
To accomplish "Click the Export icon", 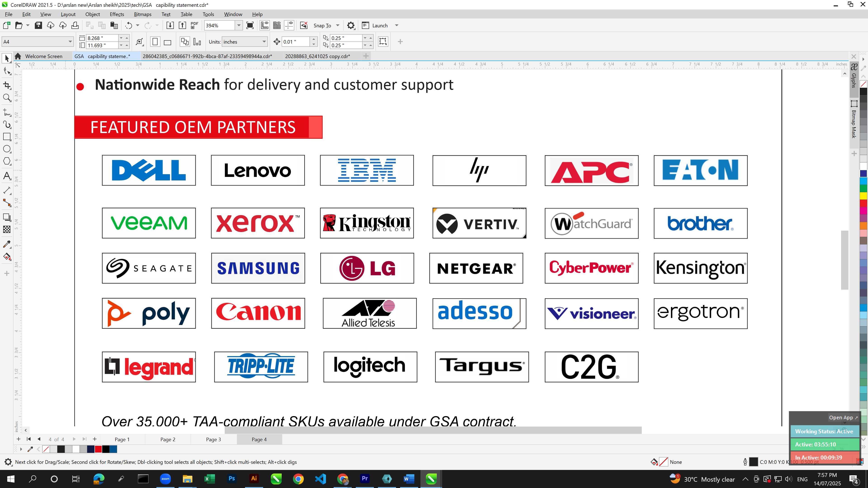I will pyautogui.click(x=182, y=25).
